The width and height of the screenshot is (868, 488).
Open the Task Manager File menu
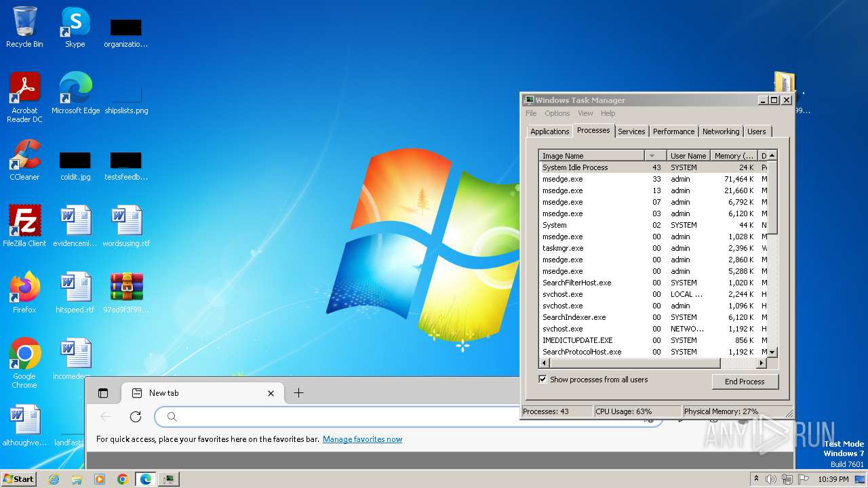[x=531, y=113]
